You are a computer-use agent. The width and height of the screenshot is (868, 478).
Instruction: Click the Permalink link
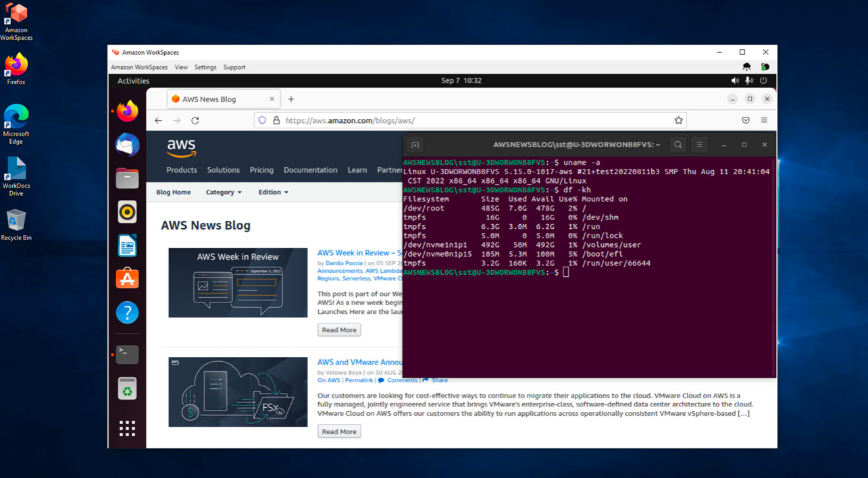(x=359, y=380)
